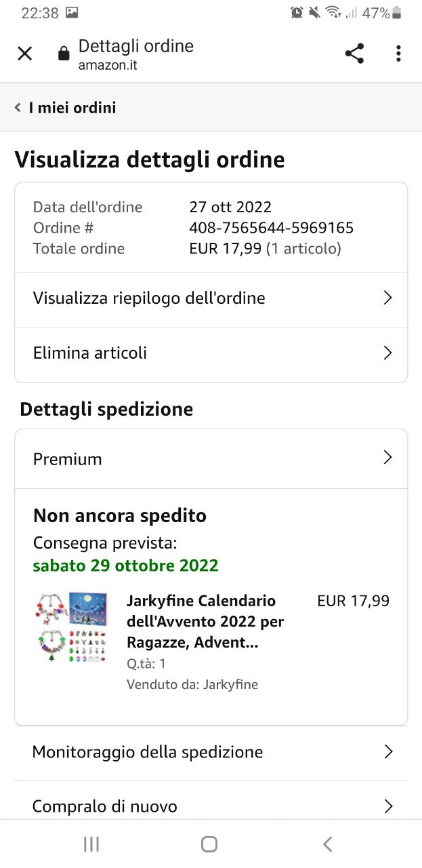This screenshot has width=422, height=868.
Task: Go back to I miei ordini
Action: 72,107
